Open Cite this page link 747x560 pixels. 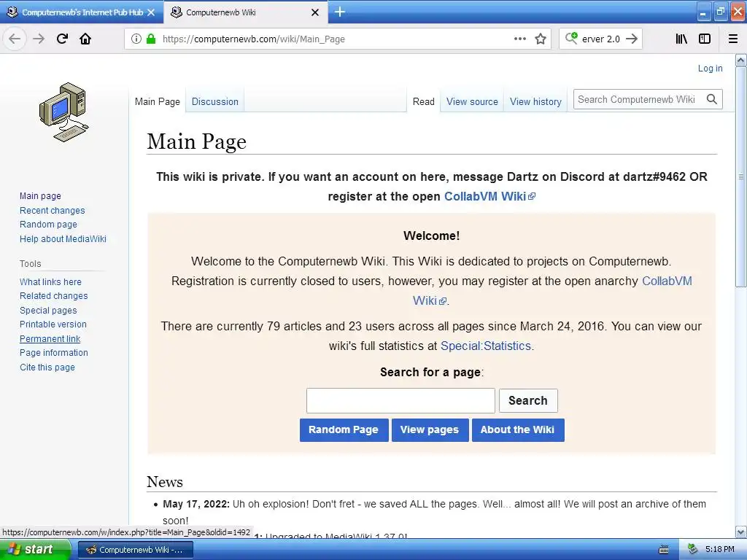click(x=47, y=367)
